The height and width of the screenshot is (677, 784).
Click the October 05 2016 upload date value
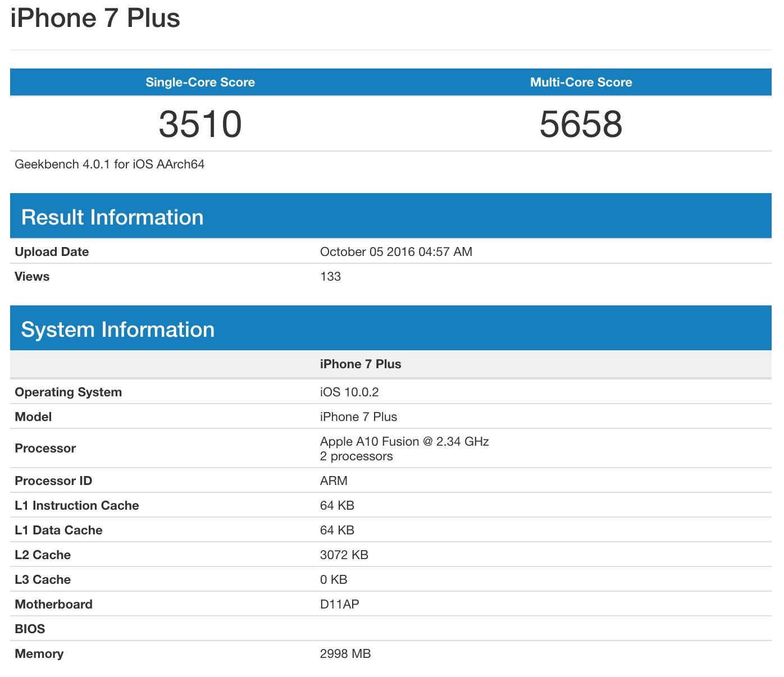point(396,251)
